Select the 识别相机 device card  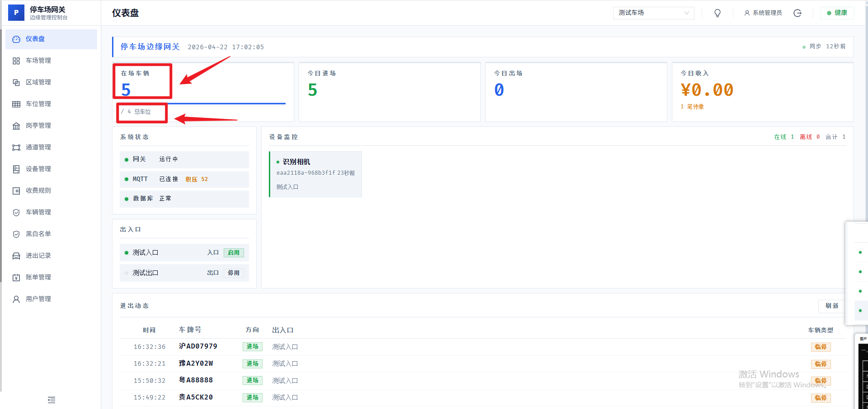click(x=315, y=174)
